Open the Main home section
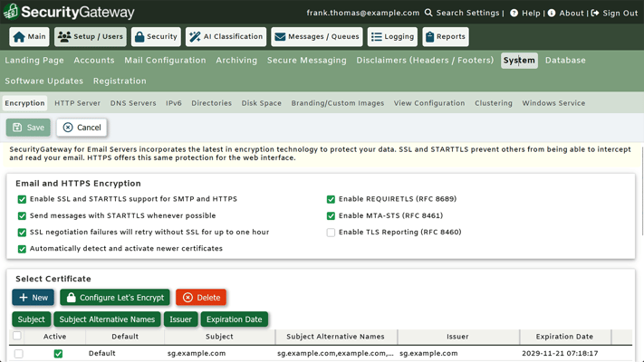 tap(29, 37)
